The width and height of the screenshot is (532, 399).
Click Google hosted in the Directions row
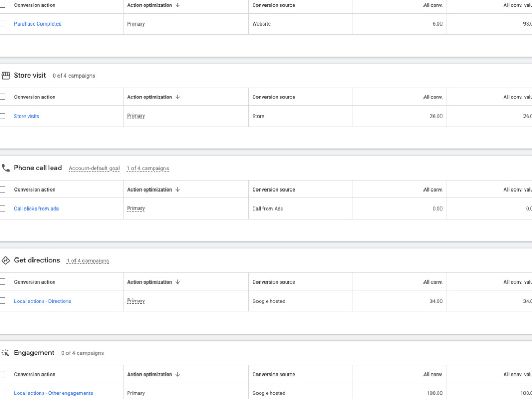click(269, 301)
